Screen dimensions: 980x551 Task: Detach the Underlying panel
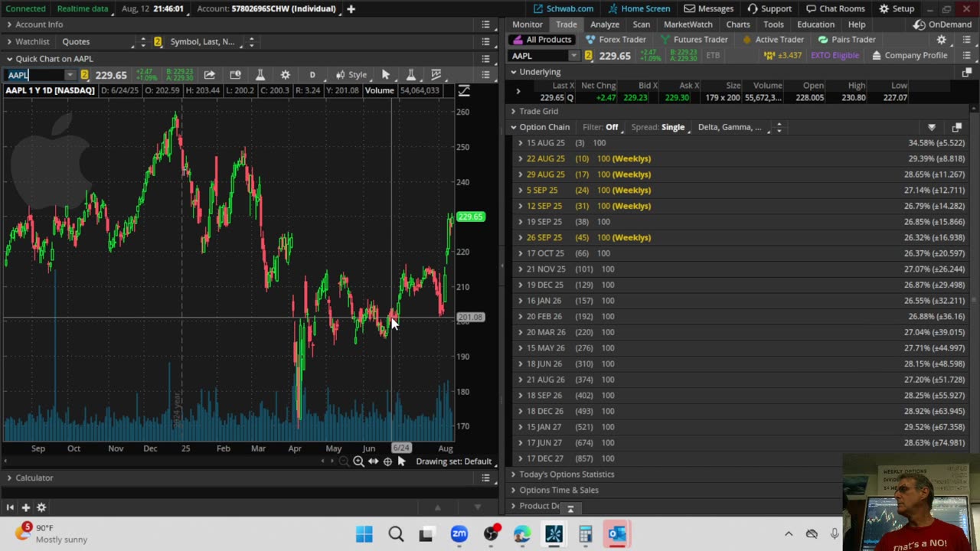[966, 72]
